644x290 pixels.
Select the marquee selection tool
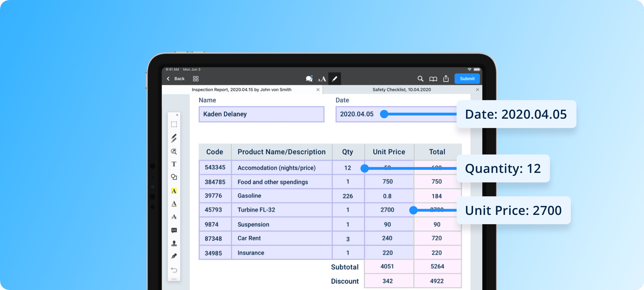tap(174, 124)
